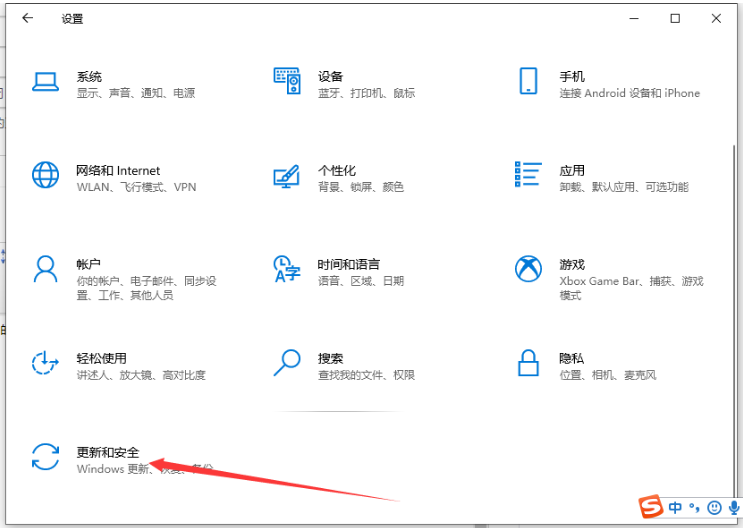
Task: Open the 应用 (Apps) list icon
Action: [x=528, y=175]
